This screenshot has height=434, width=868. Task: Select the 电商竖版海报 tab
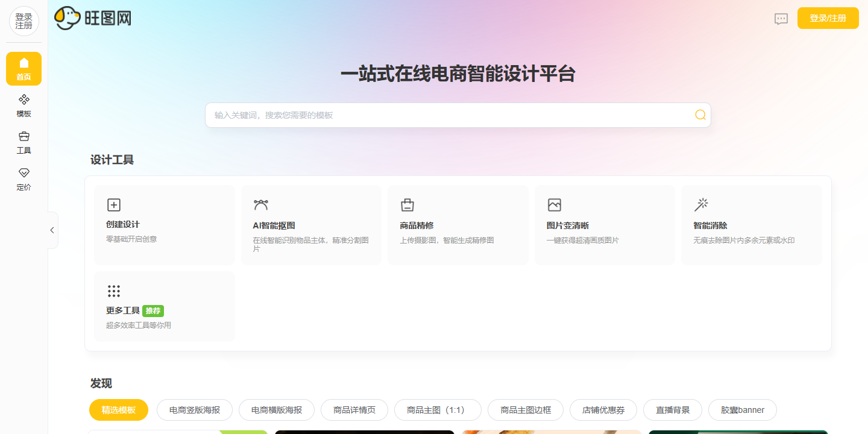pos(195,410)
